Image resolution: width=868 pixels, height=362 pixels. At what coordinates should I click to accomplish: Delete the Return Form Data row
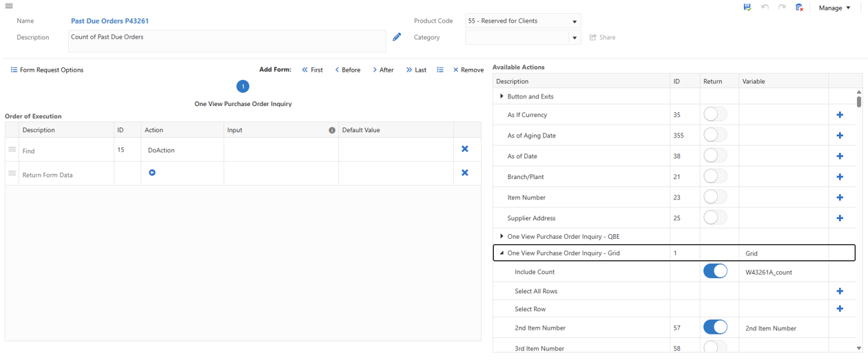point(465,173)
